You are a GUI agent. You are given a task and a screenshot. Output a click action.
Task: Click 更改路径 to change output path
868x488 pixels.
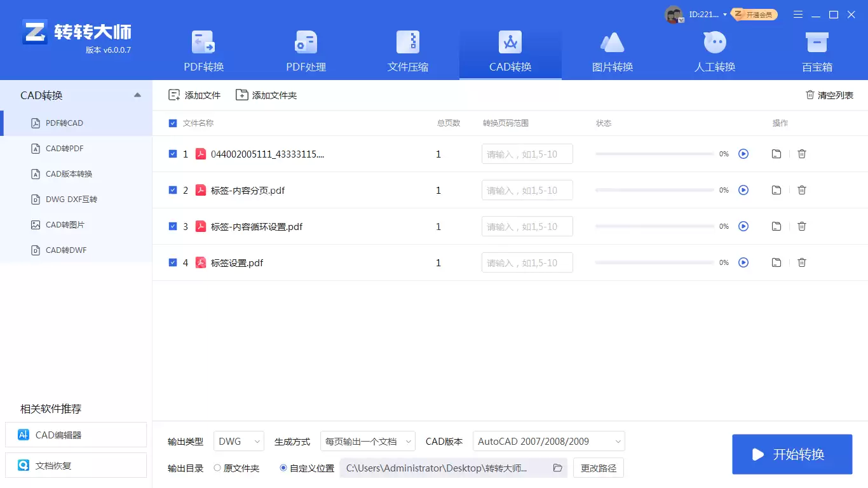pos(597,468)
